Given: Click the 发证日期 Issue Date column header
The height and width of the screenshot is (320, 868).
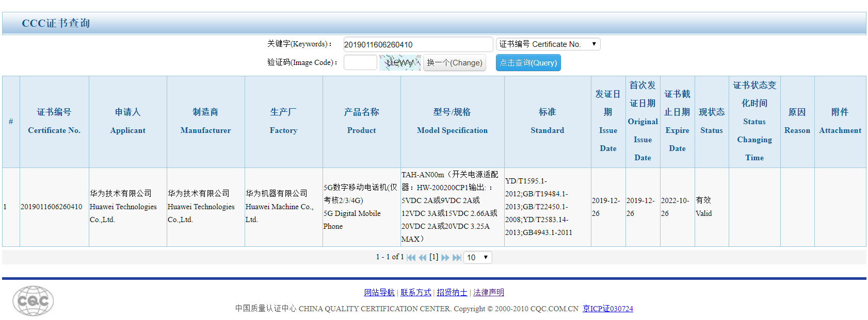Looking at the screenshot, I should coord(608,122).
